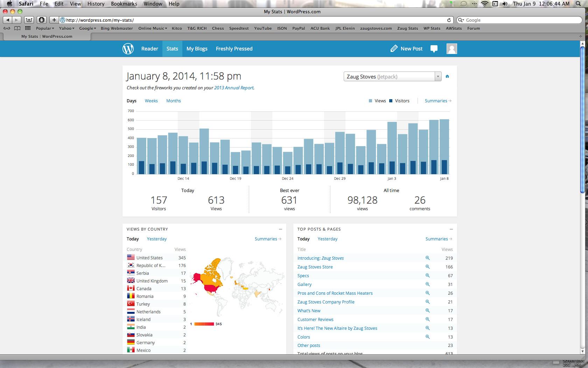Open the Zaug Stoves (Jetpack) blog selector
This screenshot has height=368, width=588.
pyautogui.click(x=392, y=76)
